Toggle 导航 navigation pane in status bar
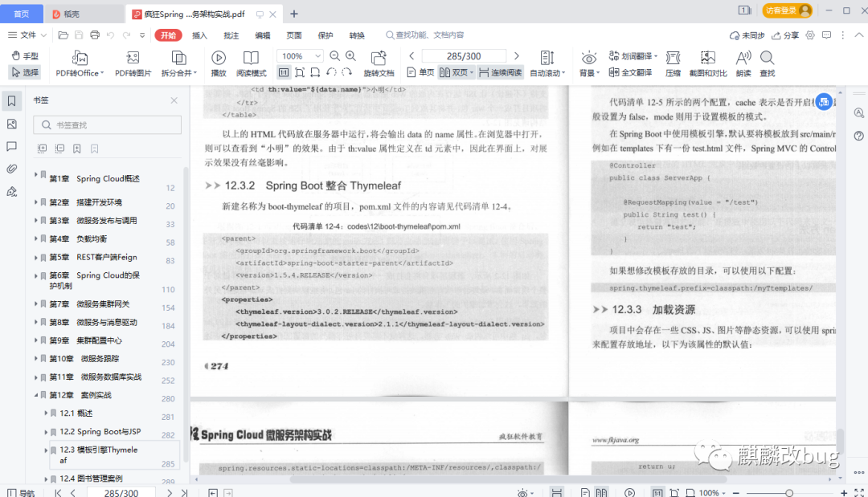The width and height of the screenshot is (868, 497). point(20,492)
